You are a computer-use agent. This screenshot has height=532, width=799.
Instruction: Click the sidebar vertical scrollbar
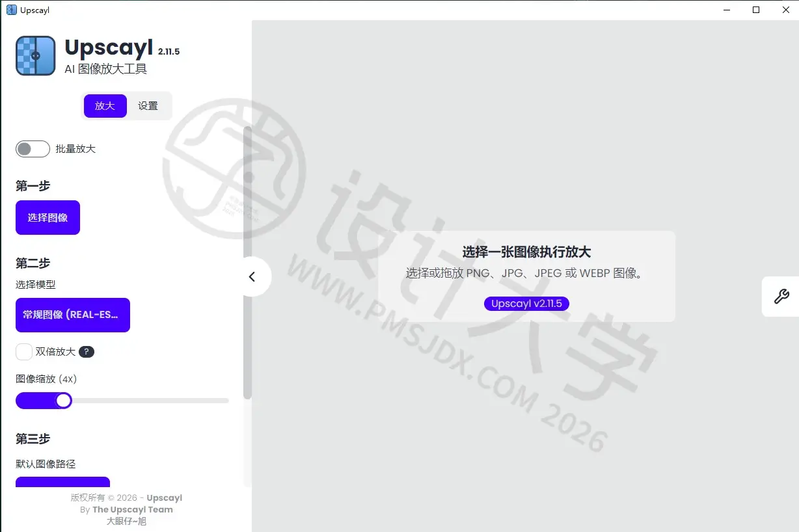point(247,263)
